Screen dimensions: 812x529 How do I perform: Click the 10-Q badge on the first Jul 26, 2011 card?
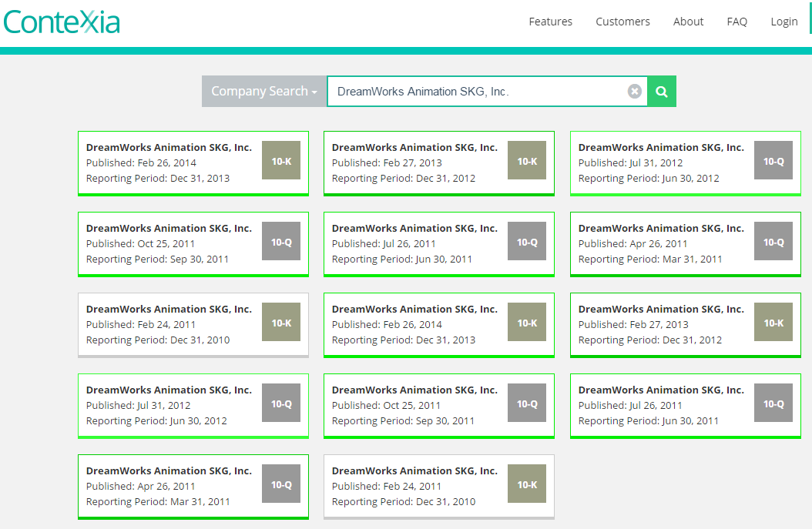(x=527, y=241)
